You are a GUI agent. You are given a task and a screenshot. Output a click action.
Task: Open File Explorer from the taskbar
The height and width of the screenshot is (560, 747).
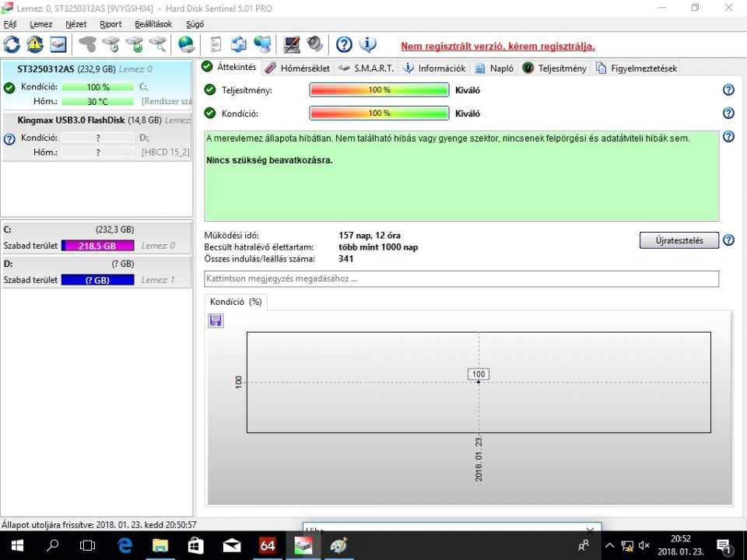(160, 546)
